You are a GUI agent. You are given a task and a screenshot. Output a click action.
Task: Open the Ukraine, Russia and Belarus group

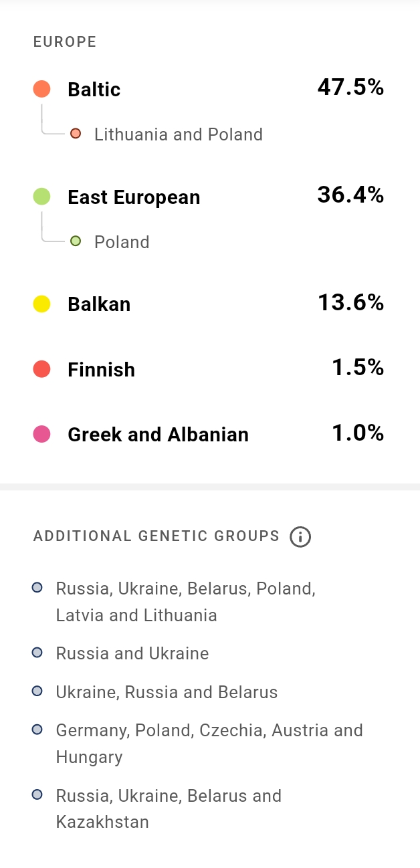point(167,692)
